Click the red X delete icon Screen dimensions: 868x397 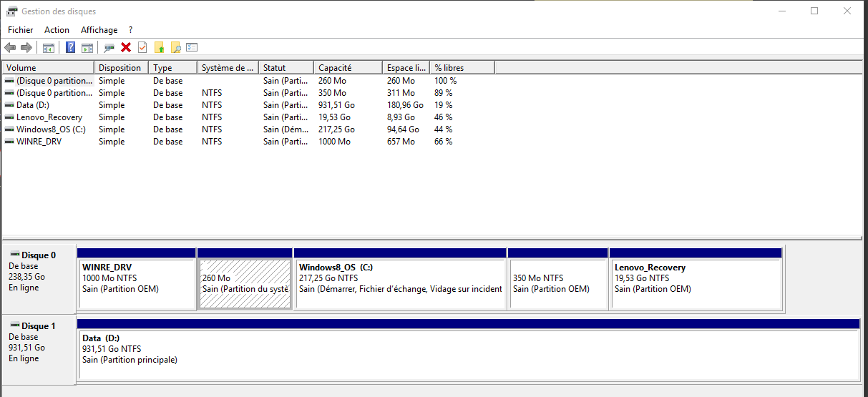[126, 48]
